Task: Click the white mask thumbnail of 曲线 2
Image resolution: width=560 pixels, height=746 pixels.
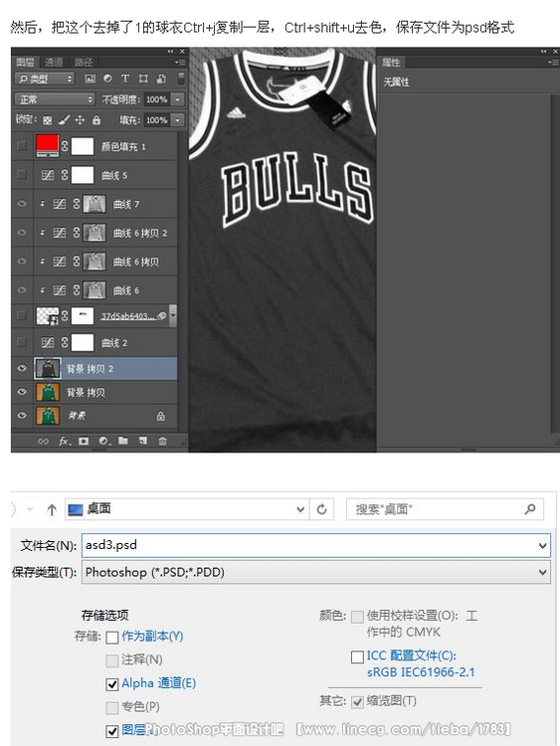Action: (83, 342)
